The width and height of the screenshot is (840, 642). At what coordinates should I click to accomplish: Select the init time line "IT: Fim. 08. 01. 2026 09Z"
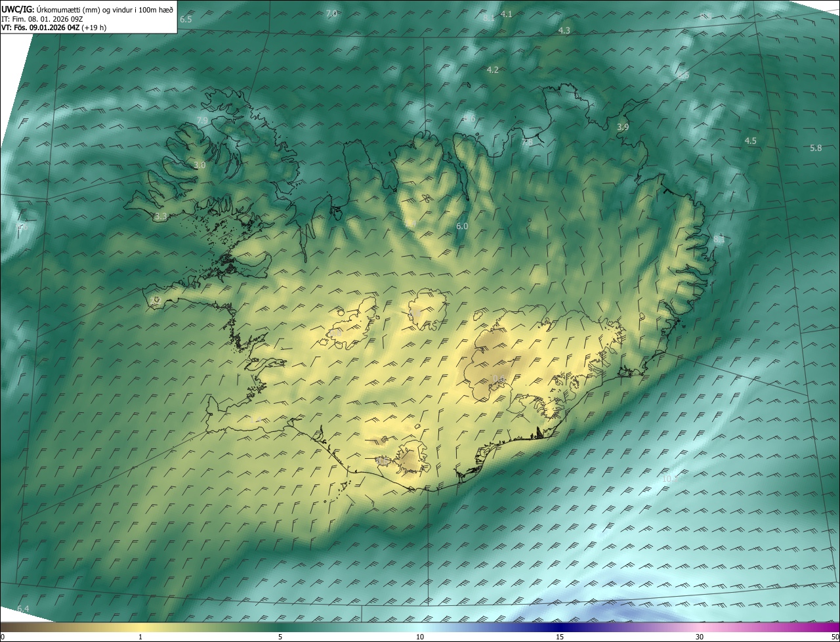(x=43, y=18)
